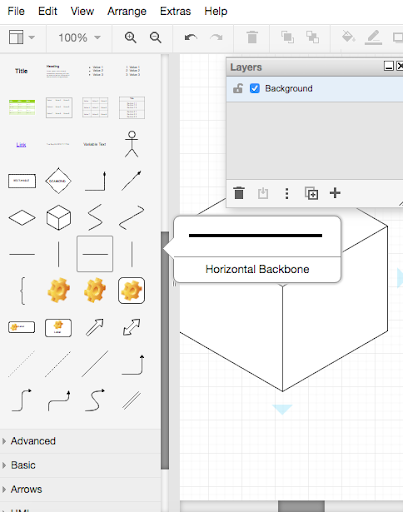Open the Arrange menu
Screen dimensions: 403x512
tap(127, 11)
